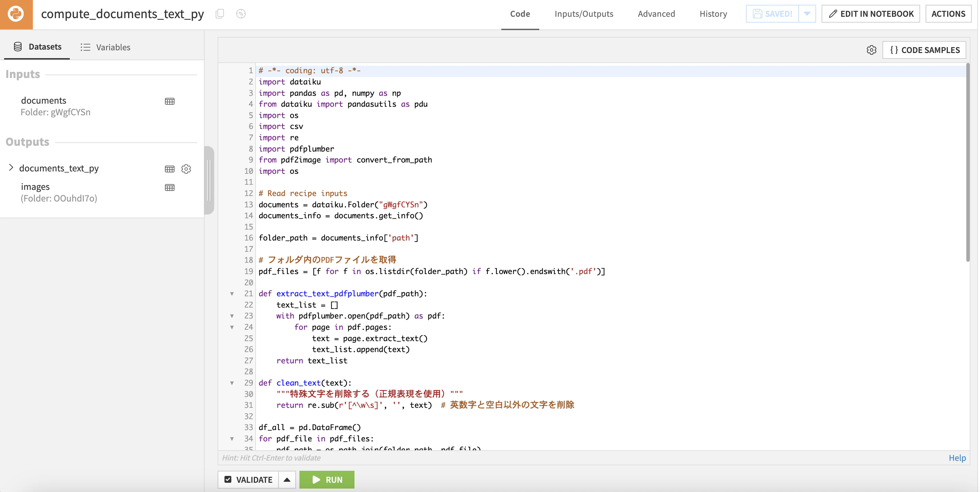Toggle the VALIDATE checkbox
This screenshot has width=980, height=492.
pos(228,479)
